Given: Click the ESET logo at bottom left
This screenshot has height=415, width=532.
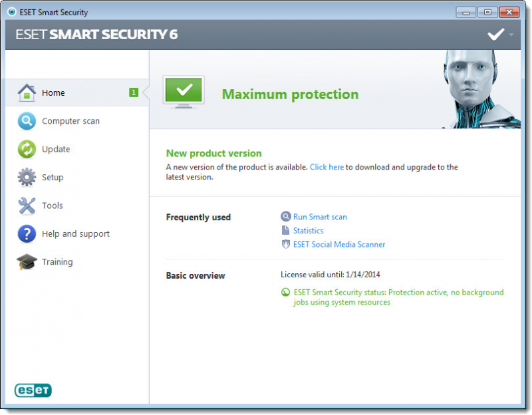Looking at the screenshot, I should (33, 390).
